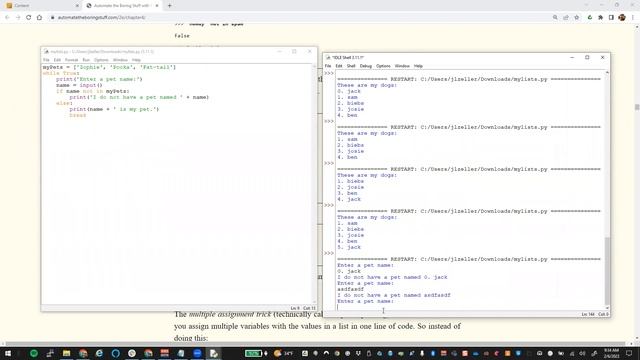Open Help menu in mylists.py editor

coord(136,60)
